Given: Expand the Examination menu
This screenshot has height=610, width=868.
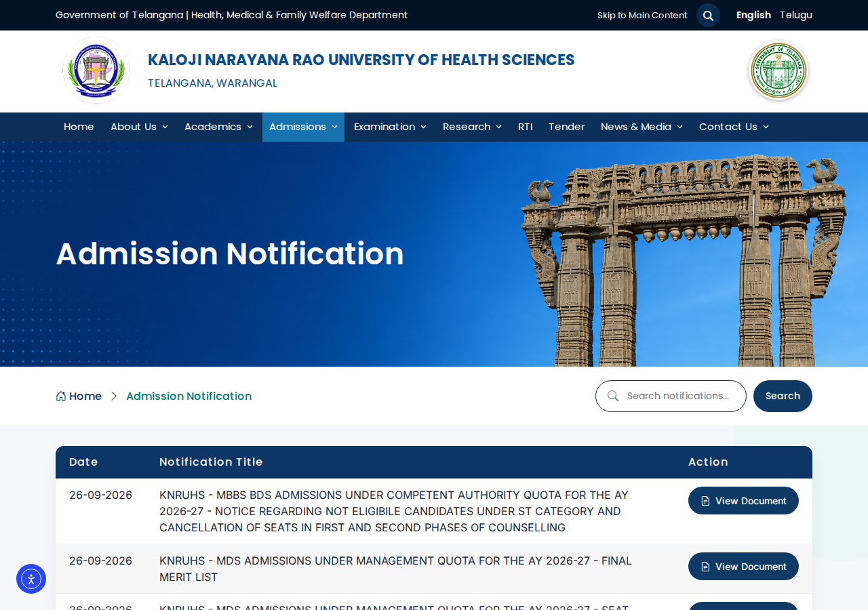Looking at the screenshot, I should (390, 127).
